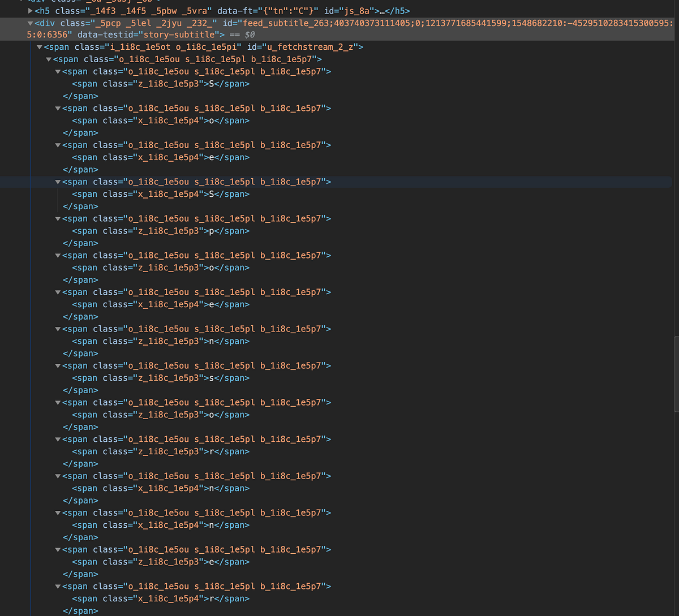Select the z_1i8c_1e5p3 span containing "r"
The height and width of the screenshot is (616, 679).
(x=161, y=451)
